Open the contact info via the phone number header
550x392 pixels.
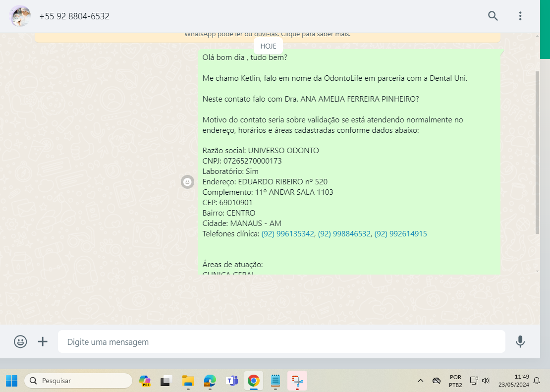pyautogui.click(x=74, y=16)
